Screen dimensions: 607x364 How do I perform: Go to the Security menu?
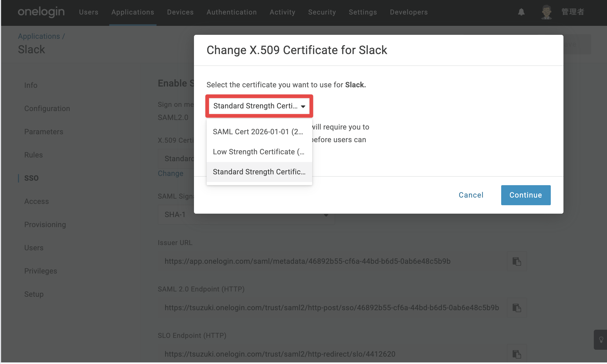[x=322, y=12]
